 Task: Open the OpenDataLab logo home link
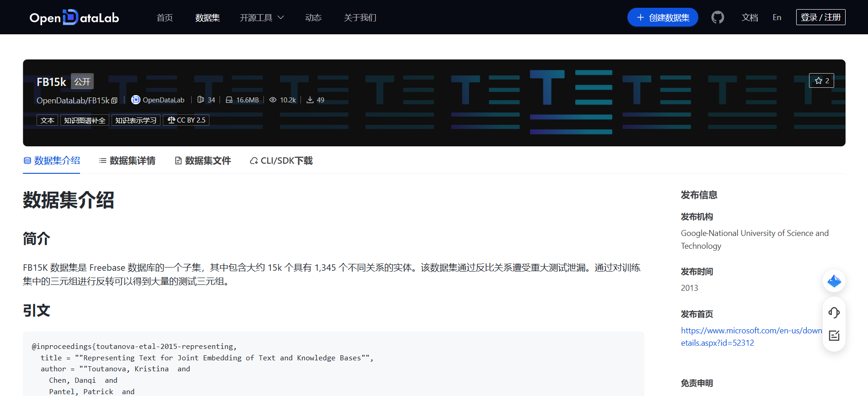click(74, 17)
